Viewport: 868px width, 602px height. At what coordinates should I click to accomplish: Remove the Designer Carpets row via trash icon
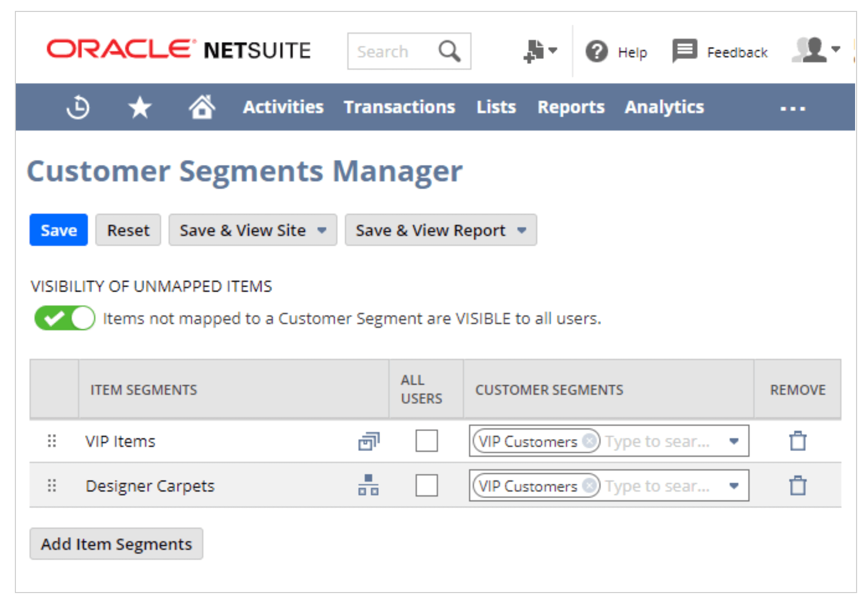(x=797, y=486)
